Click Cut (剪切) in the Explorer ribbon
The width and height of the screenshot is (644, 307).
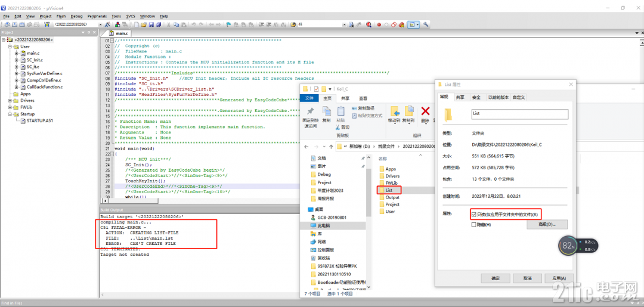point(342,127)
